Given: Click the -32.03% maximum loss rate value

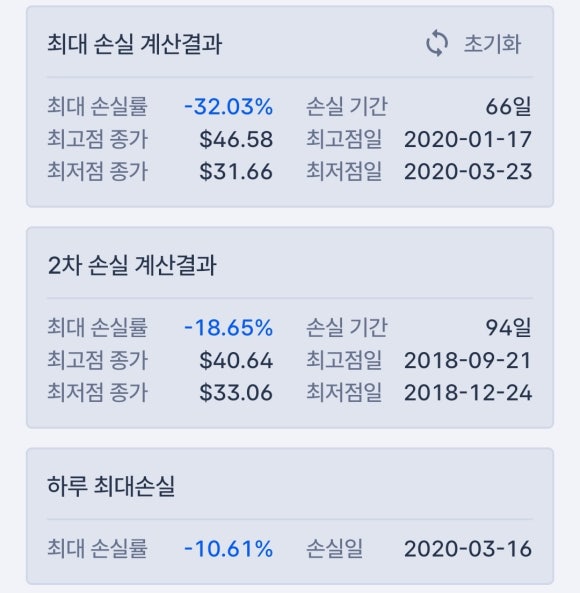Looking at the screenshot, I should point(228,107).
